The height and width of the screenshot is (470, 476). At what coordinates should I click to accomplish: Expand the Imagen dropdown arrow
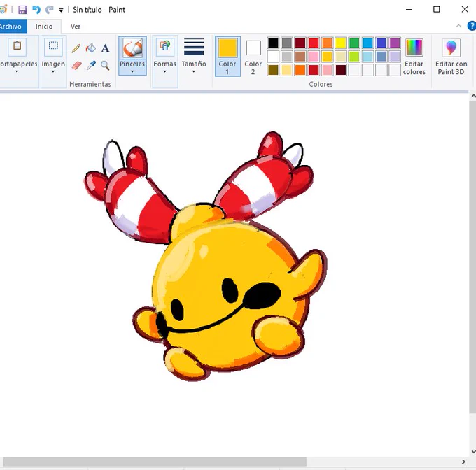coord(53,72)
